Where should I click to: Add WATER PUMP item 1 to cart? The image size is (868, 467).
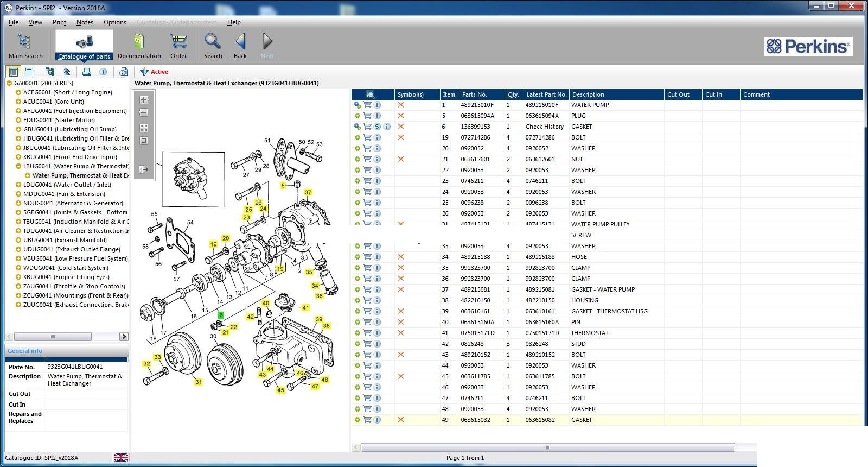(367, 105)
